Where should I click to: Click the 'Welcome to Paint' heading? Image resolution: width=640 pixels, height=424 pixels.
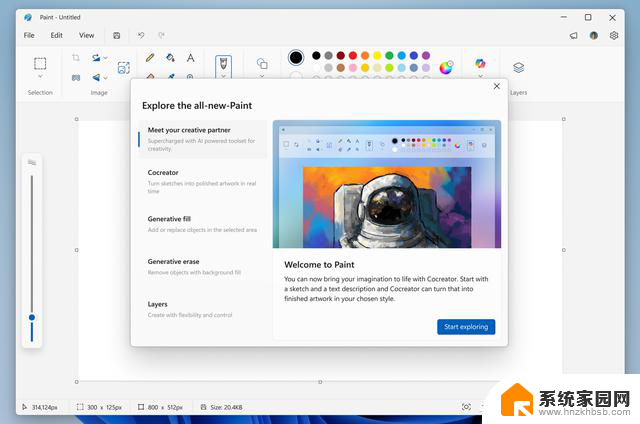point(319,264)
